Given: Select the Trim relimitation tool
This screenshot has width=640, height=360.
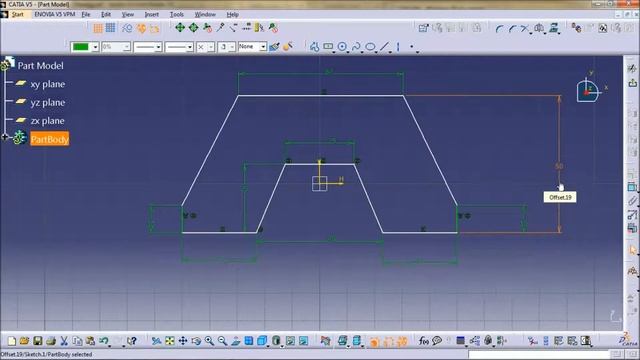Looking at the screenshot, I should [524, 29].
